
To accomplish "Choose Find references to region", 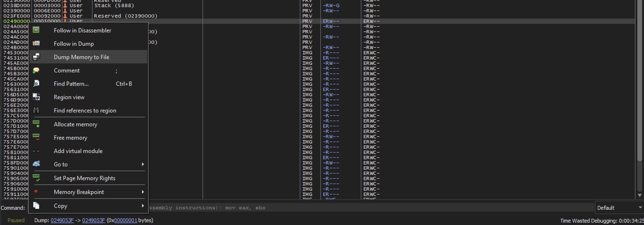I will tap(88, 111).
